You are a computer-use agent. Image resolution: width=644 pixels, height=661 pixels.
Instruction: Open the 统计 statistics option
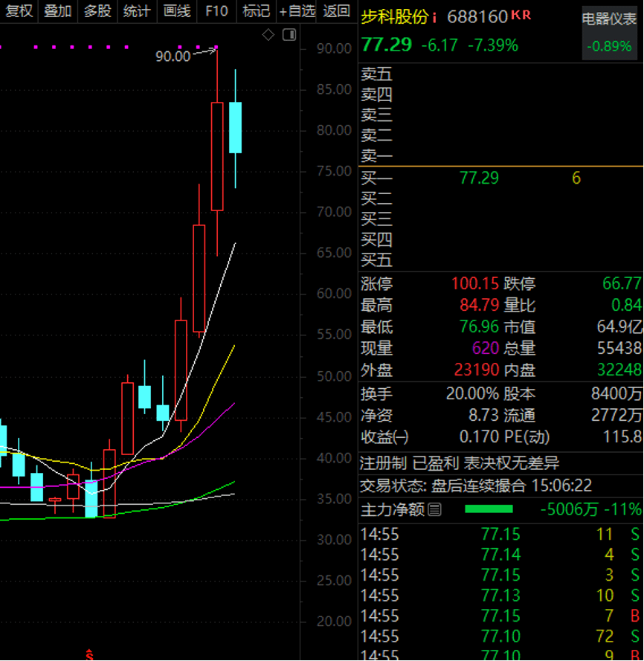click(x=136, y=11)
